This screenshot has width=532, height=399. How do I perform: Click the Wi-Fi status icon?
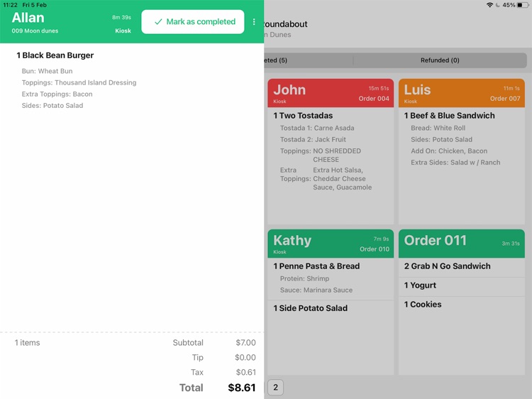(489, 5)
